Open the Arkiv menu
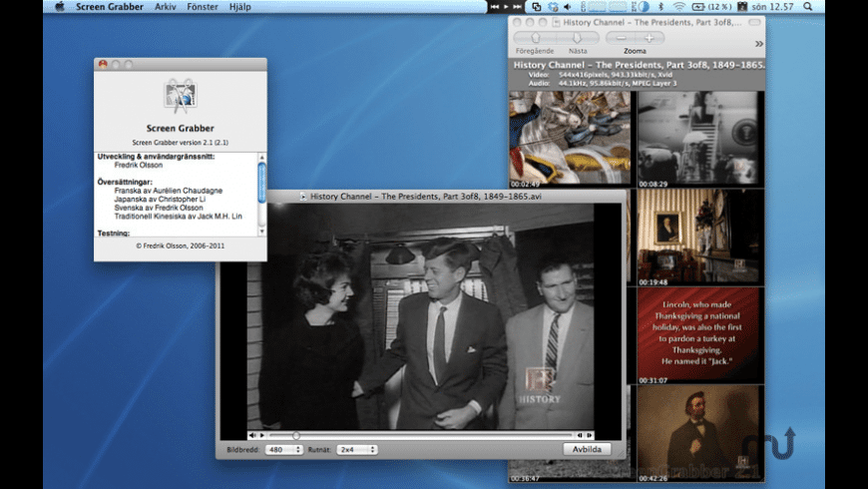868x489 pixels. pos(165,7)
